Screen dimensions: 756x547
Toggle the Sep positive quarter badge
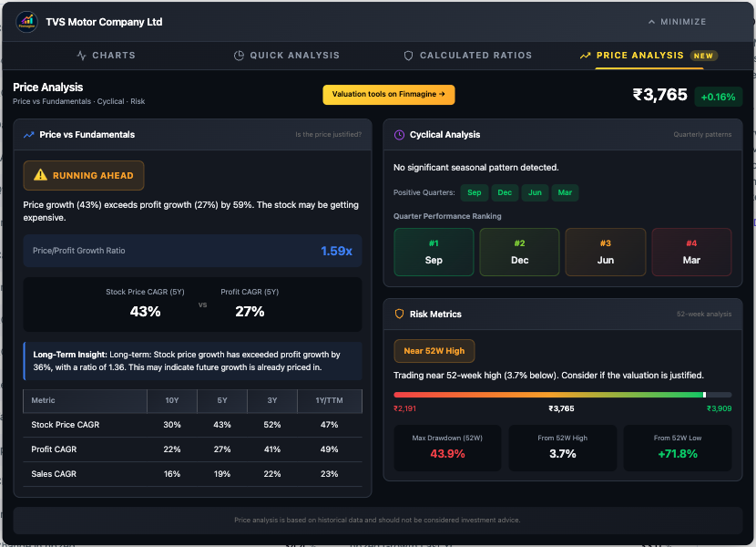pos(474,192)
